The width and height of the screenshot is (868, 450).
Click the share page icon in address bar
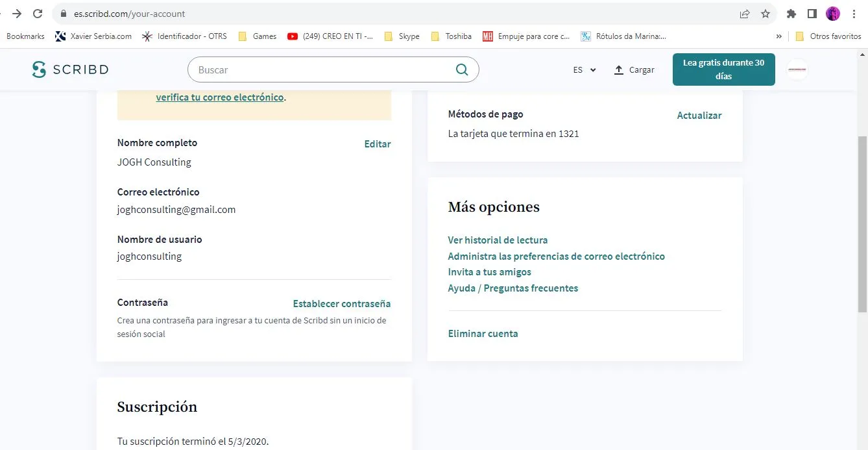pos(745,14)
